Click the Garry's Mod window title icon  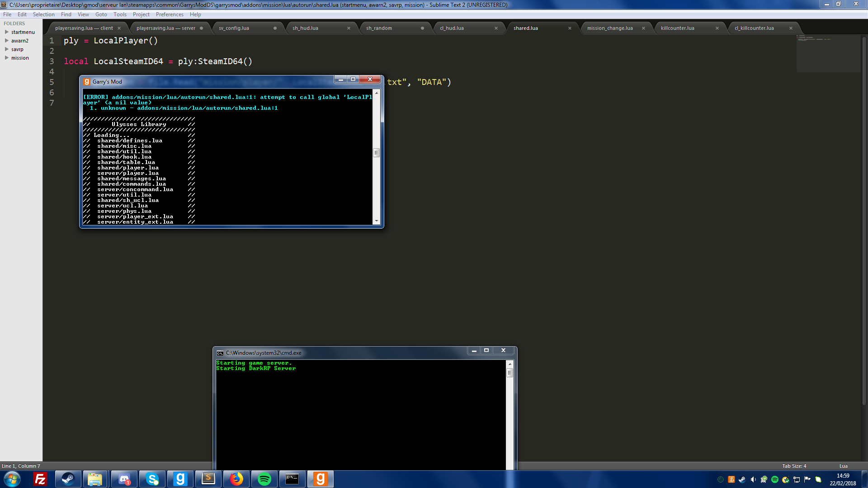coord(87,82)
